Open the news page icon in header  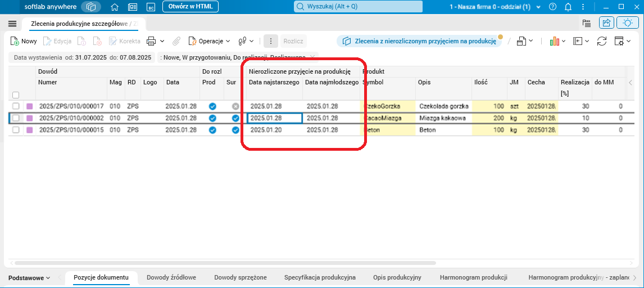(x=133, y=7)
